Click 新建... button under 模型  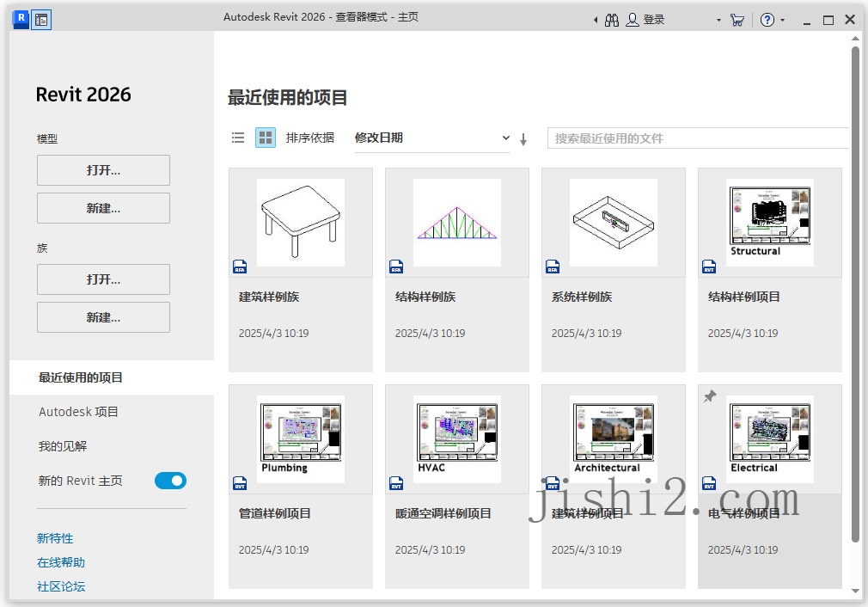[x=103, y=208]
